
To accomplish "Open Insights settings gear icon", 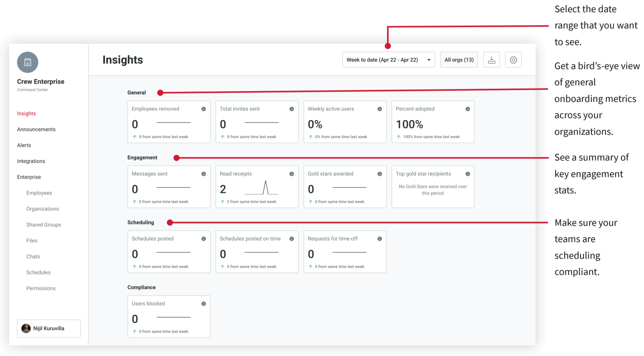I will pyautogui.click(x=513, y=60).
